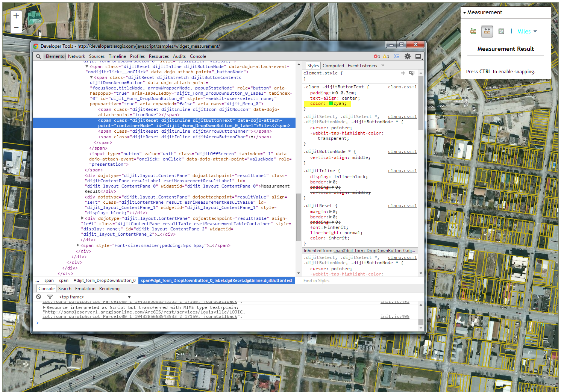The width and height of the screenshot is (561, 392).
Task: Add a new style rule
Action: [x=403, y=73]
